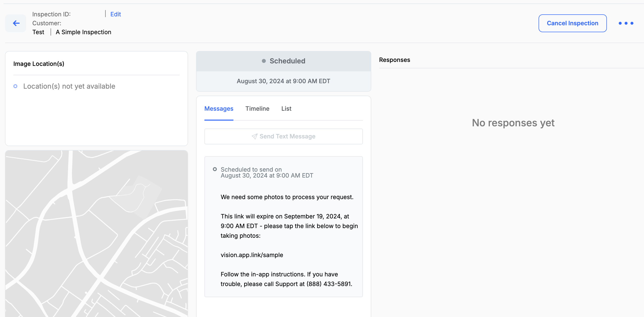The height and width of the screenshot is (317, 644).
Task: Click the Responses section heading
Action: [394, 60]
